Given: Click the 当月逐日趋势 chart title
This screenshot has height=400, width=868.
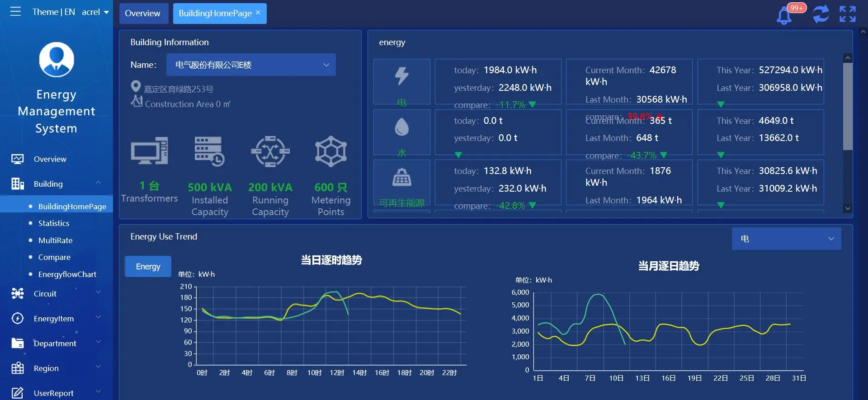Looking at the screenshot, I should pyautogui.click(x=669, y=266).
